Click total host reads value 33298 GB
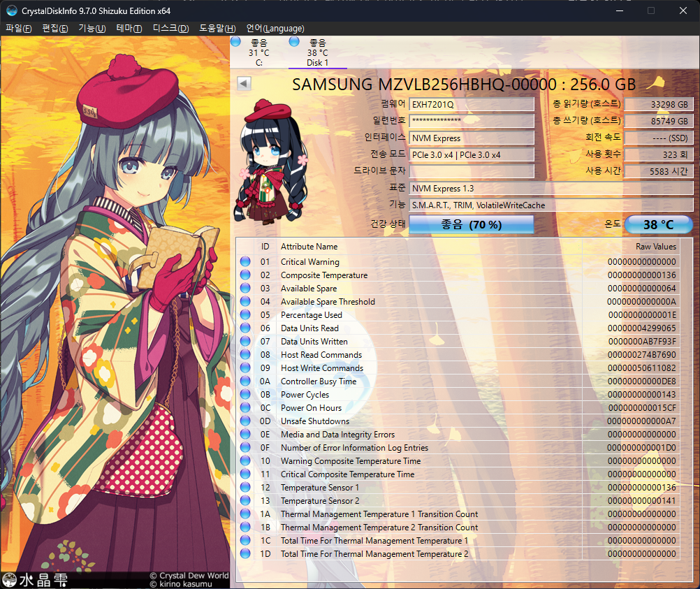This screenshot has height=589, width=700. click(x=659, y=105)
